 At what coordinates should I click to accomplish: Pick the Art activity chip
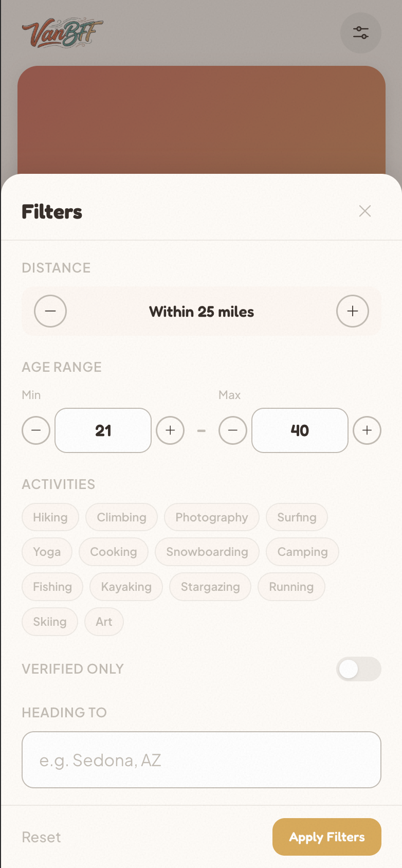(x=104, y=622)
